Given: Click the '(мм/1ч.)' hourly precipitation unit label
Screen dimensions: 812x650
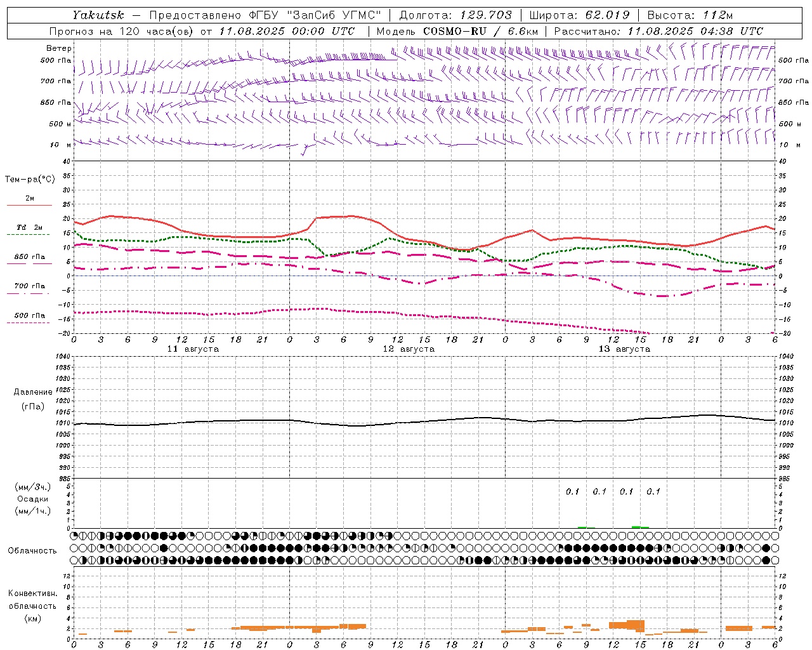Looking at the screenshot, I should [32, 511].
